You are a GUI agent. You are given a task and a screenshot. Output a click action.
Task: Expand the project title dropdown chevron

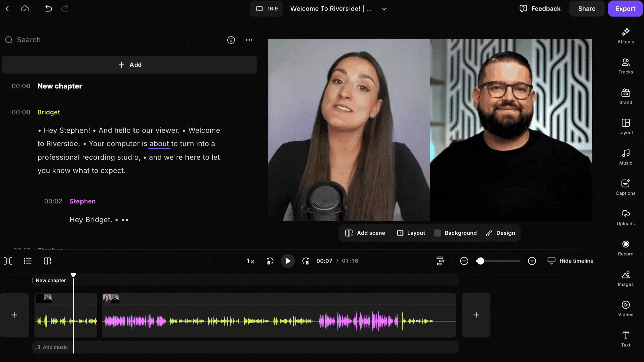[384, 9]
